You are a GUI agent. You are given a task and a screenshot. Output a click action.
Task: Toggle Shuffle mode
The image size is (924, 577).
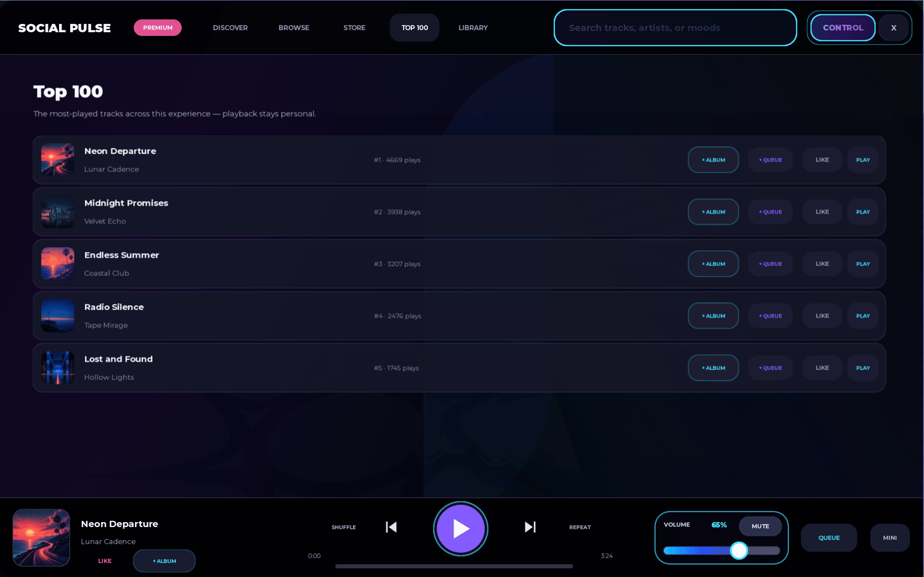click(x=344, y=527)
